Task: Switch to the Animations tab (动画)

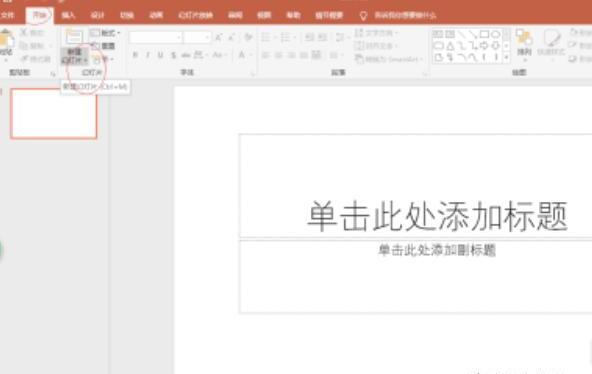Action: point(156,15)
